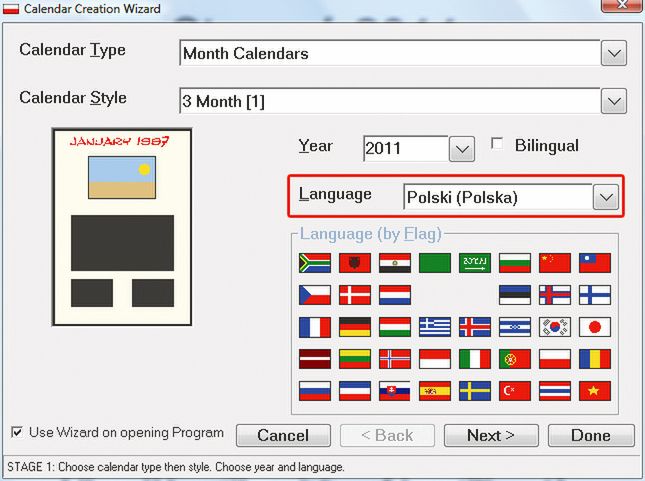Select the German flag
Screen dimensions: 645x481
click(355, 327)
